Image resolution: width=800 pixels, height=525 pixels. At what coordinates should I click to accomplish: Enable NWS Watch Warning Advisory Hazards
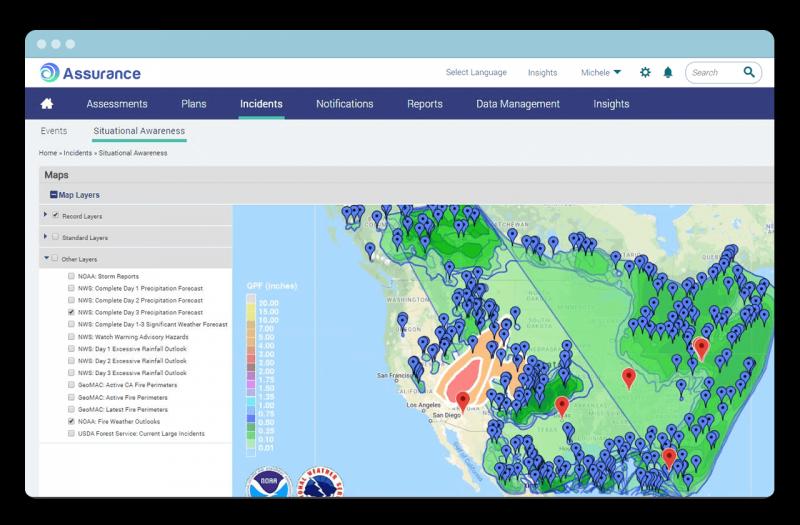pos(71,337)
